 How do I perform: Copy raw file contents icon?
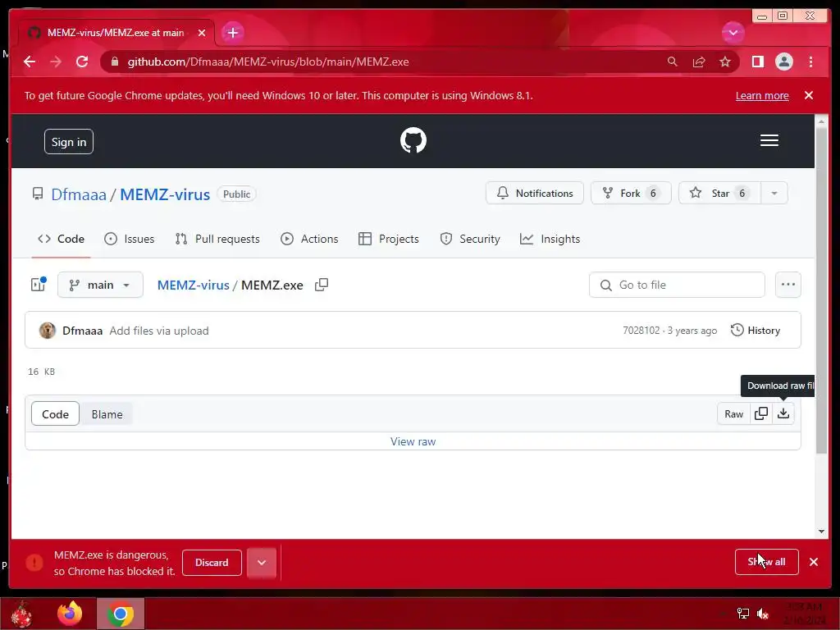point(760,413)
